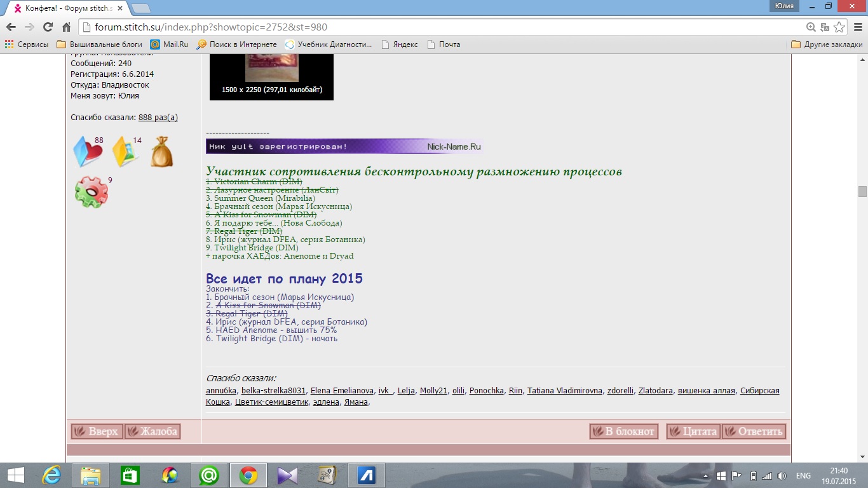Click the zoom magnifier icon in address bar

click(x=811, y=27)
